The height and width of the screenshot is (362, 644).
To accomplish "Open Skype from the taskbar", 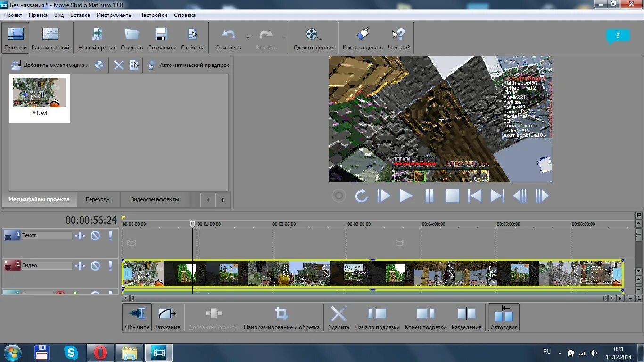I will coord(71,353).
